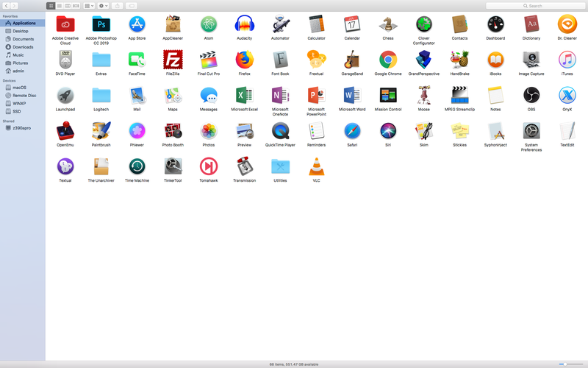Switch to column view mode
This screenshot has height=368, width=588.
(68, 6)
